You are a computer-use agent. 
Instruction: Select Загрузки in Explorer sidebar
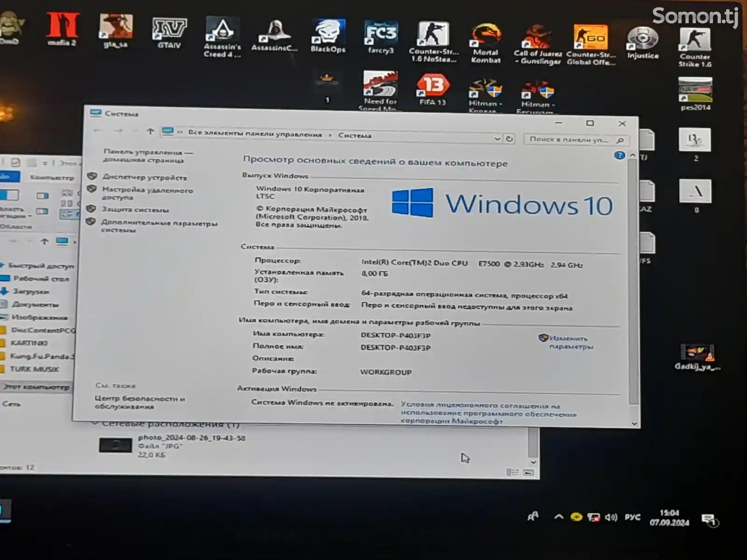pyautogui.click(x=30, y=291)
